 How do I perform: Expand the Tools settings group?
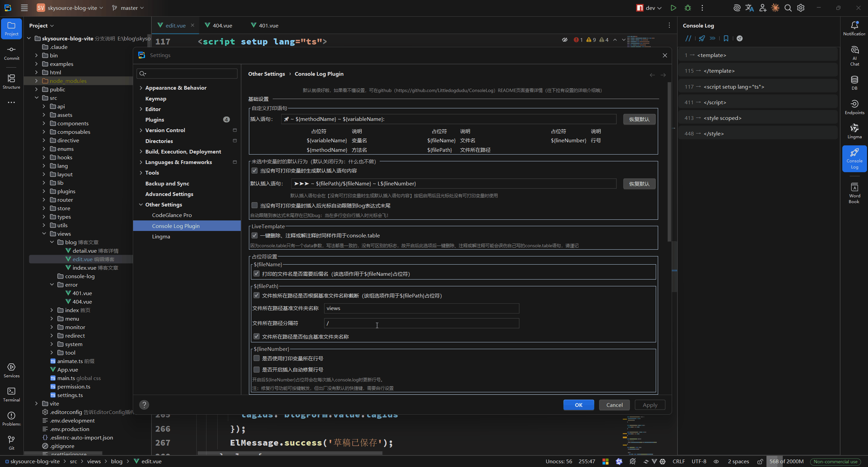click(x=141, y=173)
